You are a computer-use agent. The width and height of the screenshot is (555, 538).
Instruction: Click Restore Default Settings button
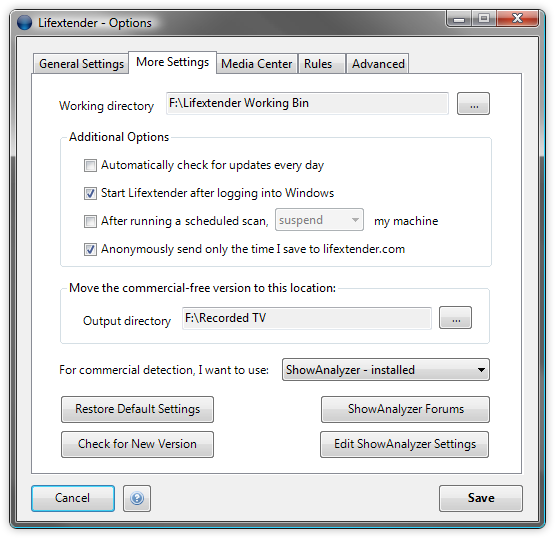pos(137,409)
